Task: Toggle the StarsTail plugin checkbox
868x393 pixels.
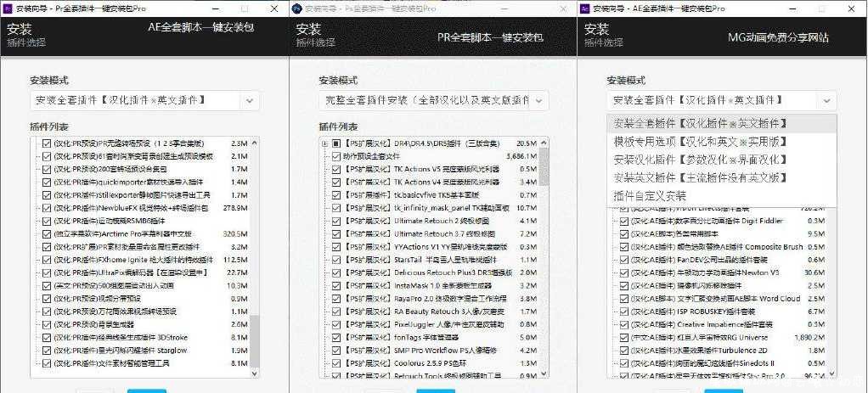Action: (336, 260)
